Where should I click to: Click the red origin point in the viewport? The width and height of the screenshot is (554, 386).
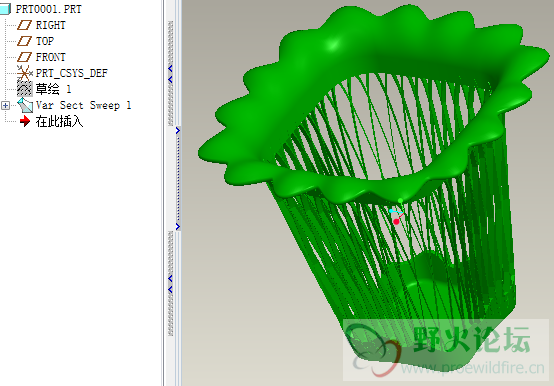pyautogui.click(x=396, y=221)
